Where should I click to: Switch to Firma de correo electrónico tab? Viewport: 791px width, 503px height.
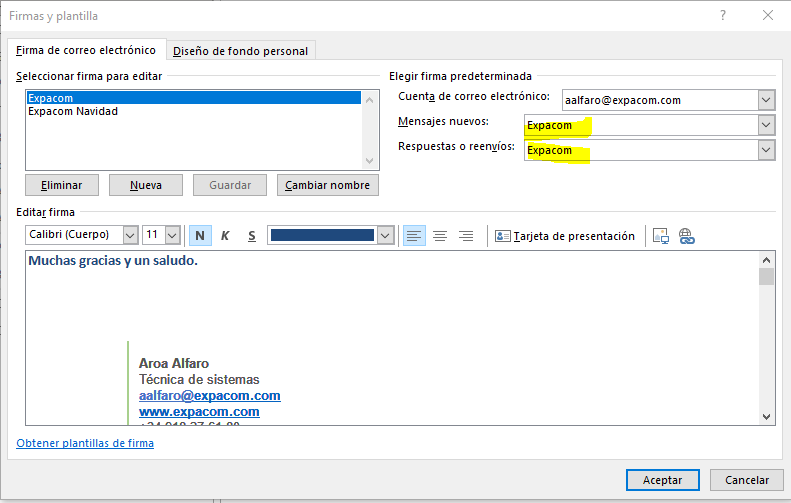pyautogui.click(x=86, y=50)
